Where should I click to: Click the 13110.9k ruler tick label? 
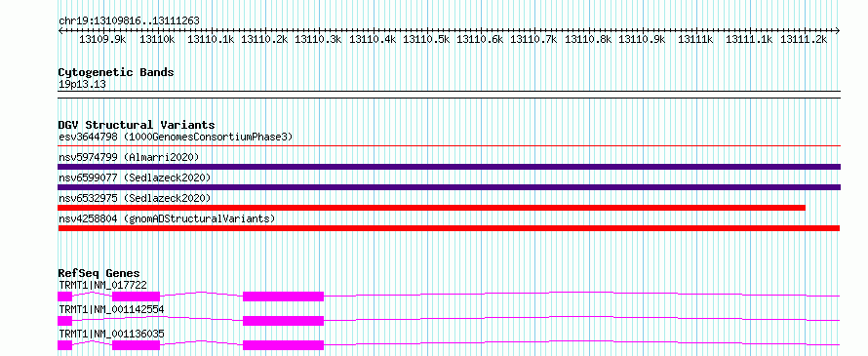coord(642,39)
